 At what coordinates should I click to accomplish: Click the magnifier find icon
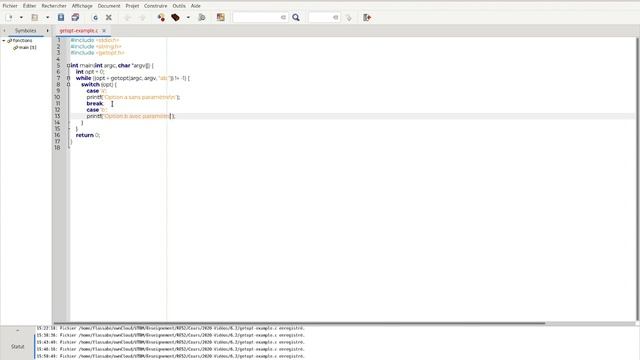(296, 18)
